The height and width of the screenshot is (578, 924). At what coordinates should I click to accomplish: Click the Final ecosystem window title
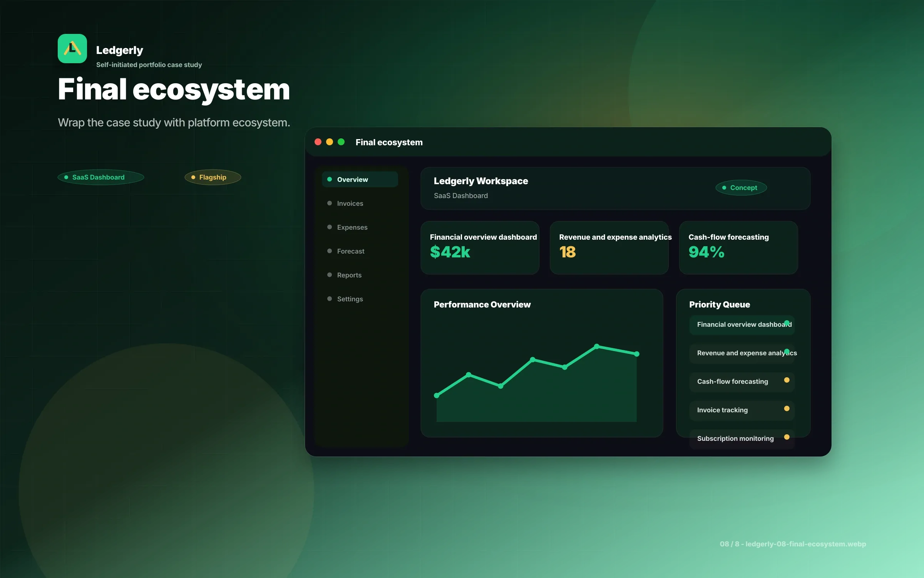click(389, 142)
